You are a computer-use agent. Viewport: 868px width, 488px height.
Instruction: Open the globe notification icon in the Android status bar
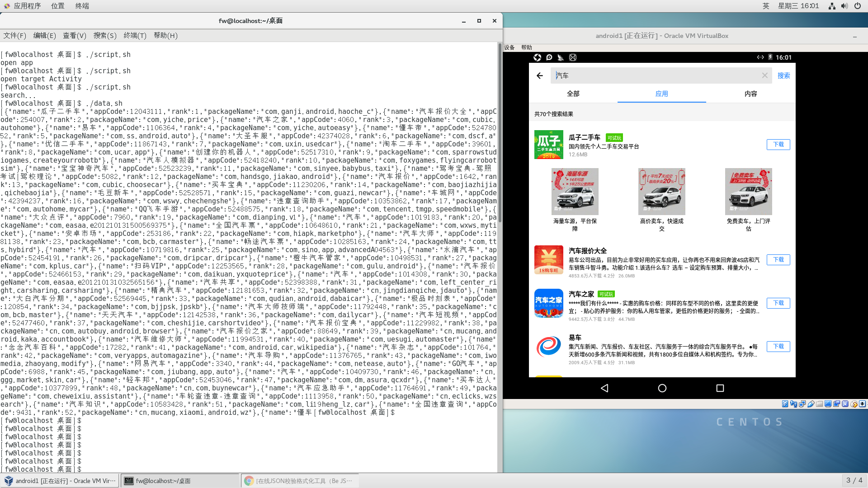[x=537, y=57]
